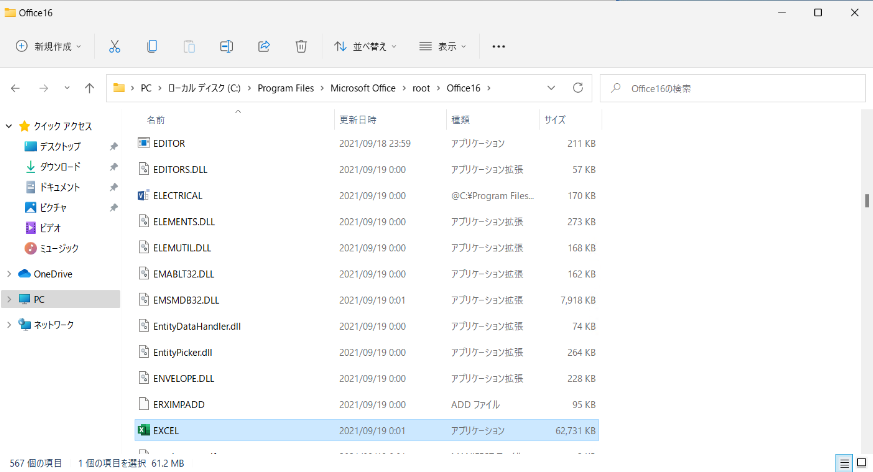The image size is (873, 472).
Task: Switch to details view icon in status bar
Action: pyautogui.click(x=845, y=463)
